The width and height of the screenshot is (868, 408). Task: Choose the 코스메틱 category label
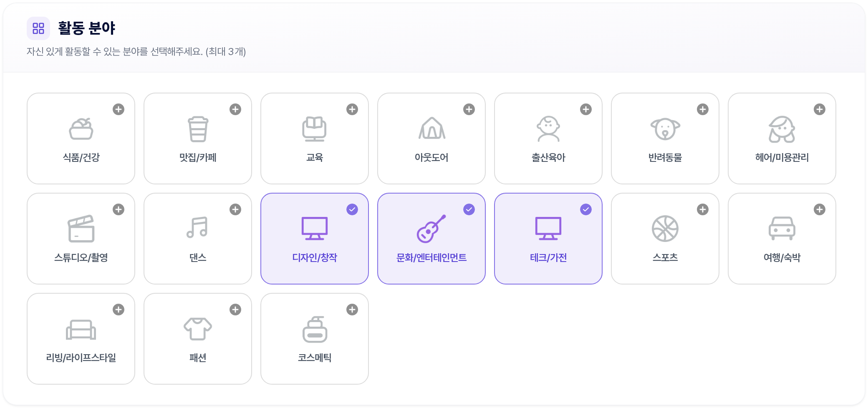tap(315, 358)
